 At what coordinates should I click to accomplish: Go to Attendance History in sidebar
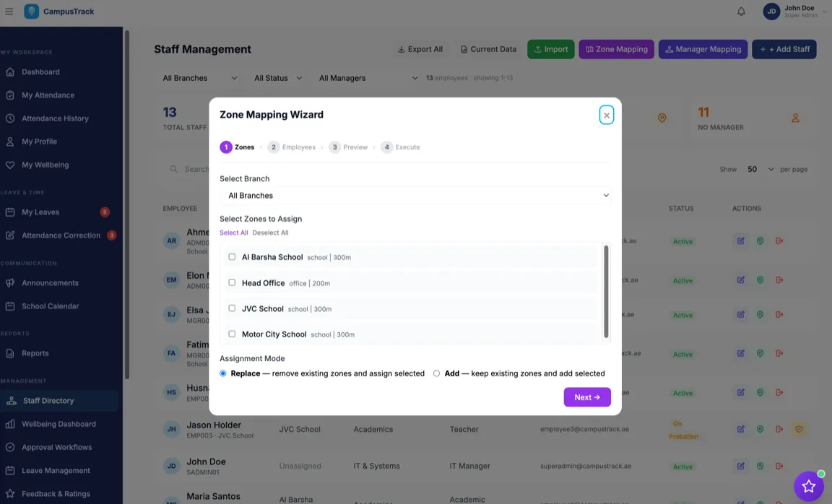coord(55,118)
